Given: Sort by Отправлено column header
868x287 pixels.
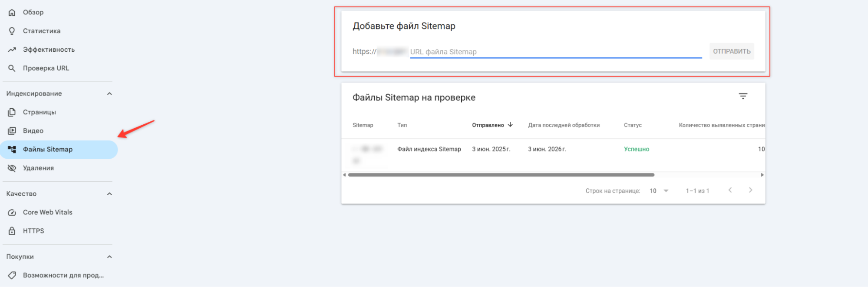Looking at the screenshot, I should (488, 125).
